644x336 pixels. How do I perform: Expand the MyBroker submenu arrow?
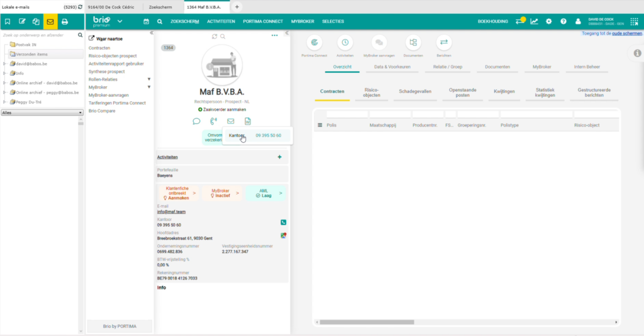[149, 87]
